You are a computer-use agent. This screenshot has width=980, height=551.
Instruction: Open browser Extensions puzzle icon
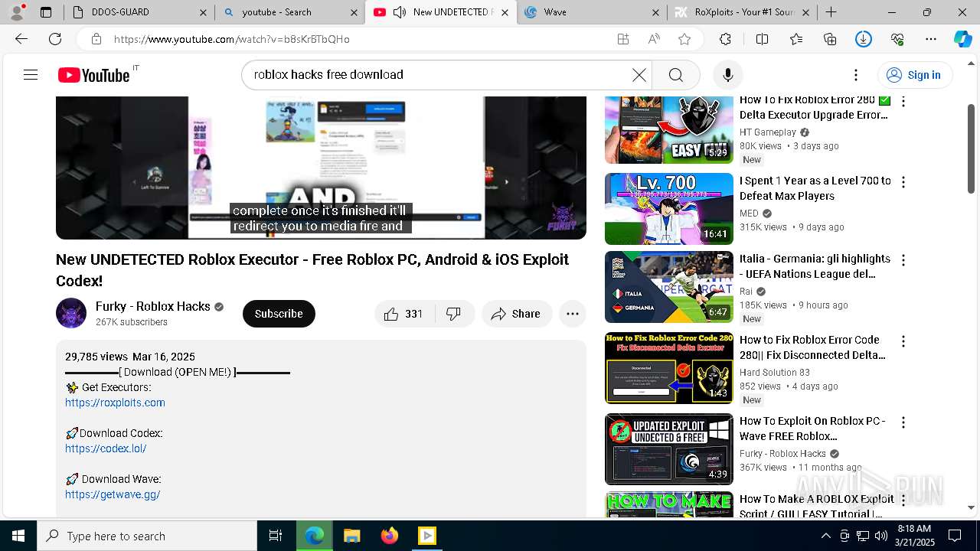[725, 39]
